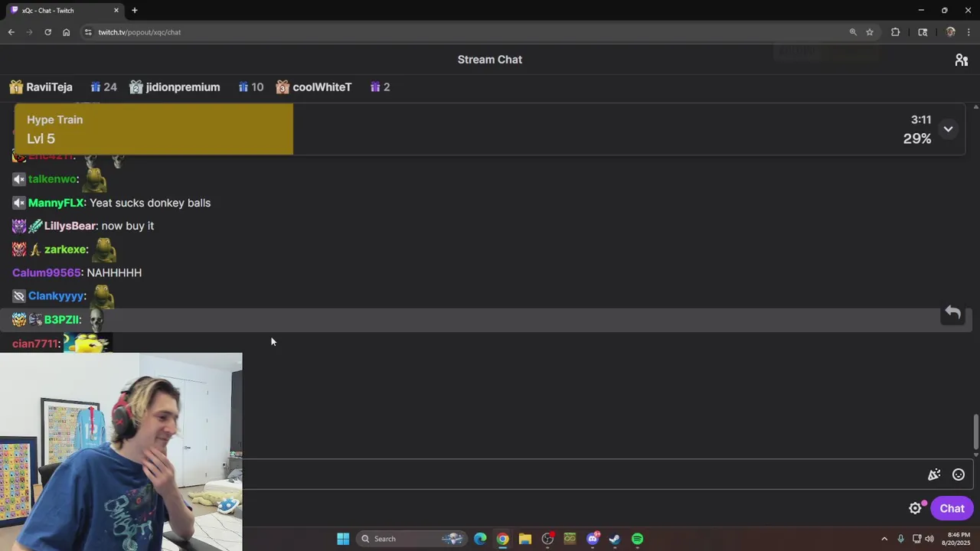Click the first badge beside LillysBear
Screen dimensions: 980x551
pyautogui.click(x=19, y=226)
